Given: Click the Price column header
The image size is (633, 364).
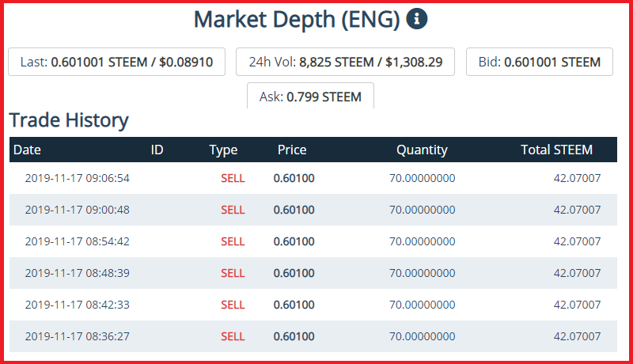Looking at the screenshot, I should [292, 150].
